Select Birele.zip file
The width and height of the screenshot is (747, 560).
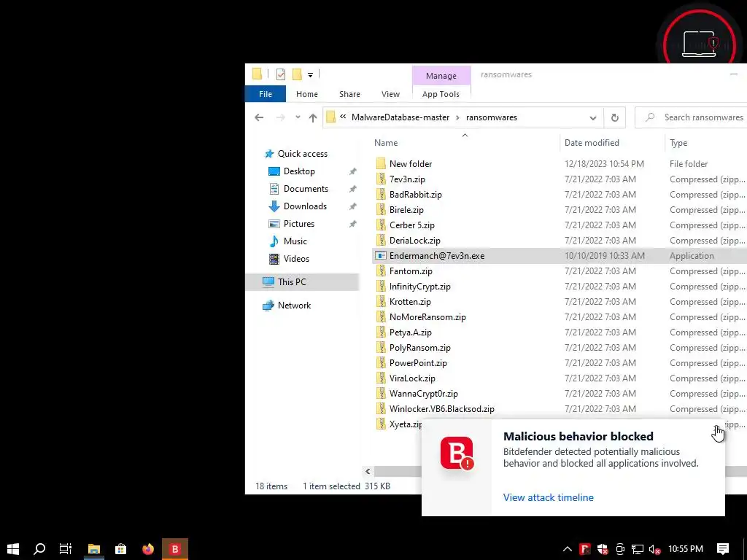pos(406,209)
